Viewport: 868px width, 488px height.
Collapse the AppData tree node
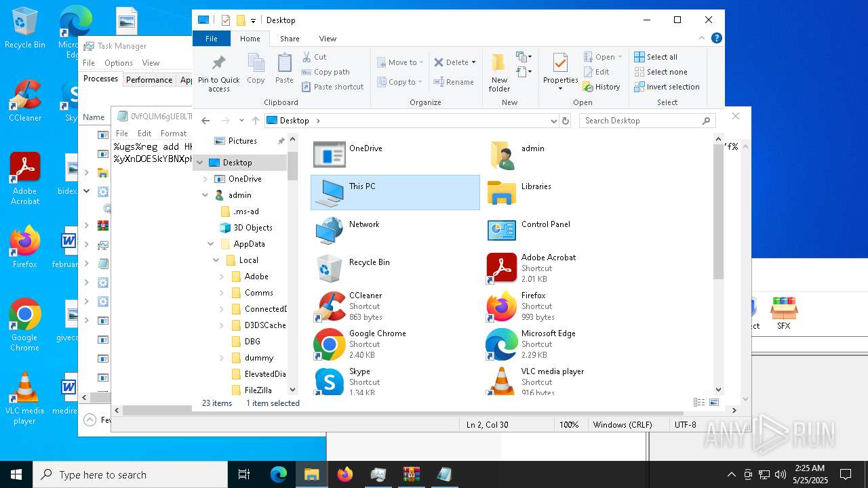(211, 244)
